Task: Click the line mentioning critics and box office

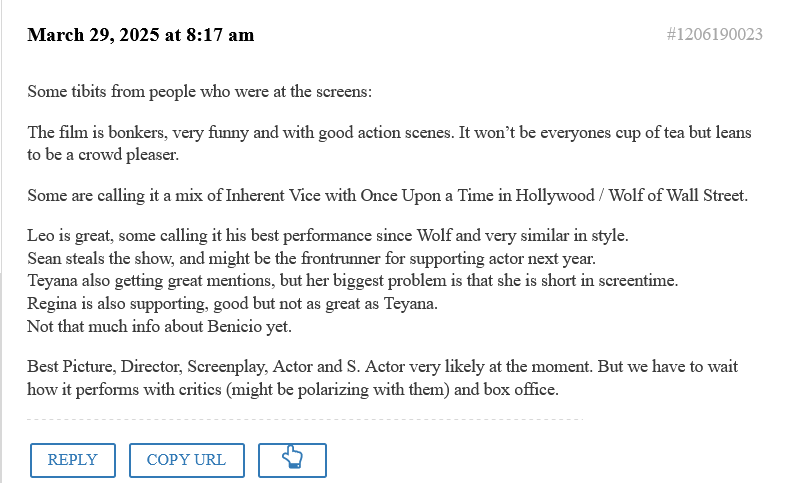Action: coord(292,389)
